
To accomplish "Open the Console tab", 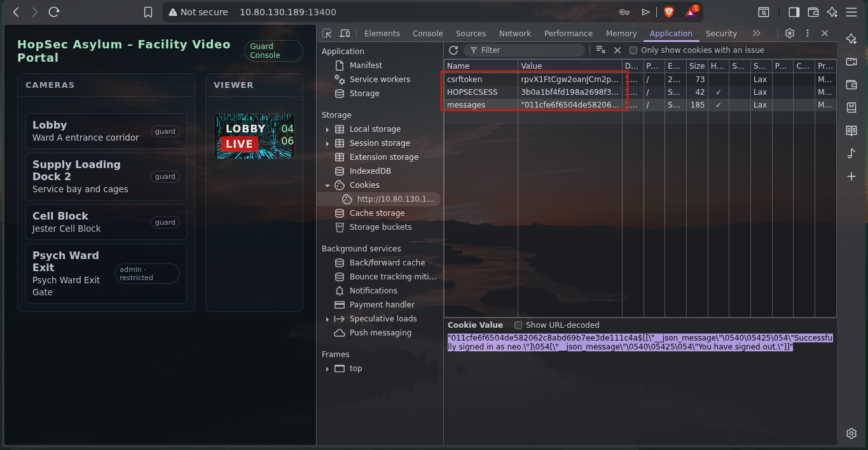I will pos(427,33).
